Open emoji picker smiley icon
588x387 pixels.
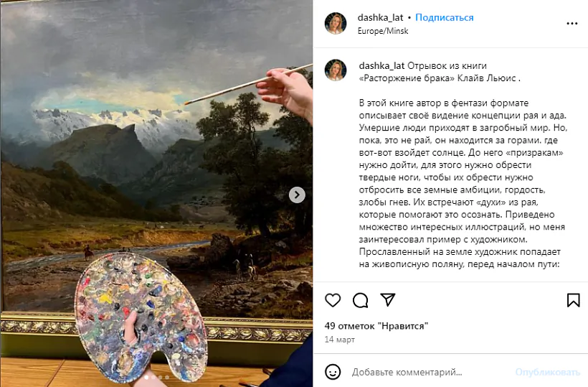click(333, 372)
